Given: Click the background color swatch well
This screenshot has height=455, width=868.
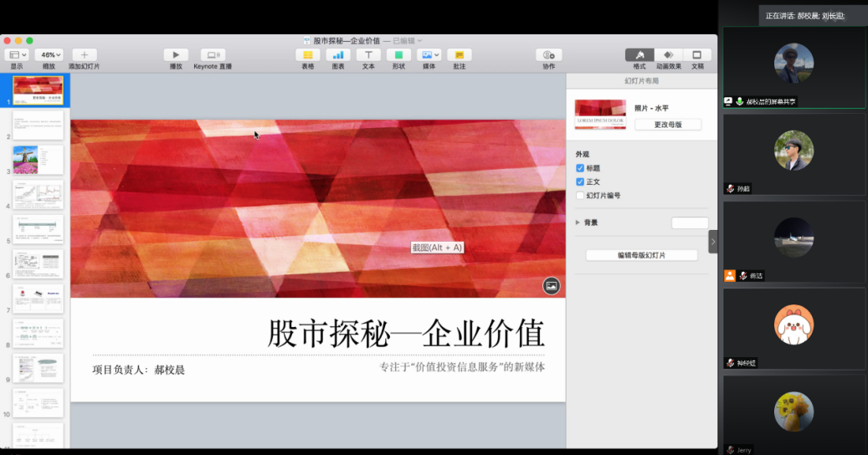Looking at the screenshot, I should tap(690, 222).
